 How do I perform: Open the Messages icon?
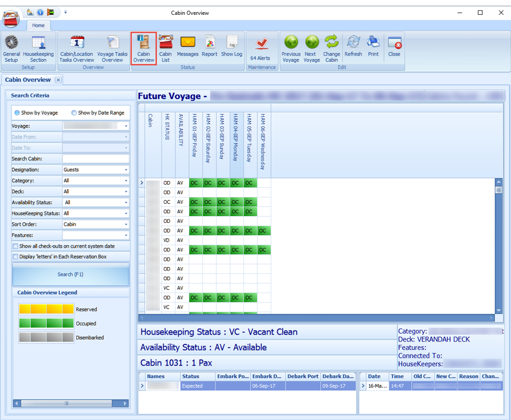click(x=188, y=49)
